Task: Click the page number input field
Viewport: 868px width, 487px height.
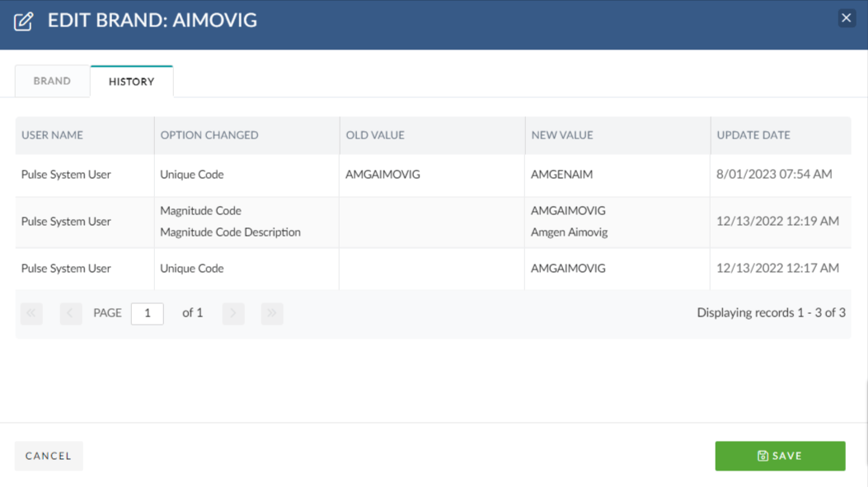Action: [148, 313]
